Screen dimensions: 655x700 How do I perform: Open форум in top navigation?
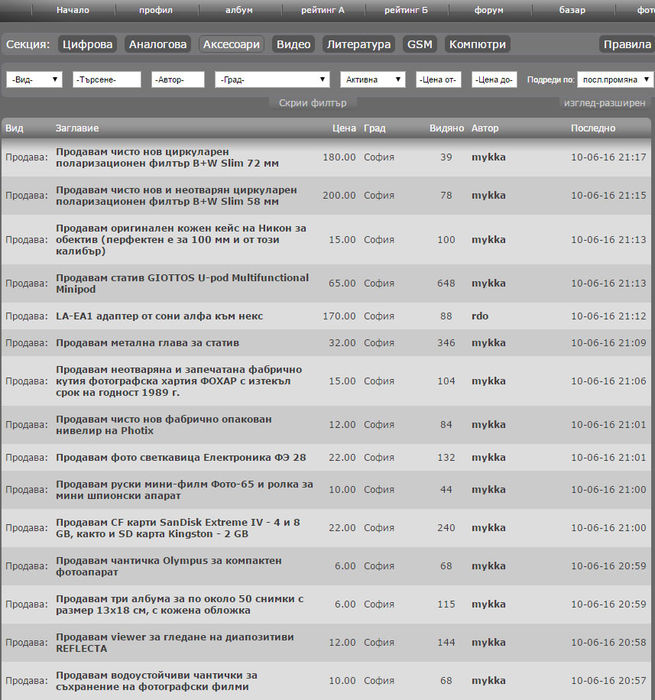[x=491, y=10]
